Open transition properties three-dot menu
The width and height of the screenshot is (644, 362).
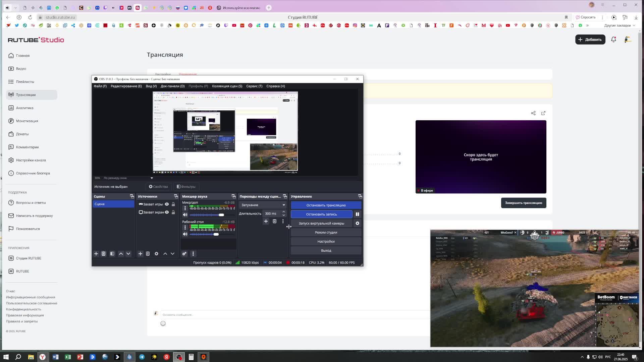pos(283,221)
